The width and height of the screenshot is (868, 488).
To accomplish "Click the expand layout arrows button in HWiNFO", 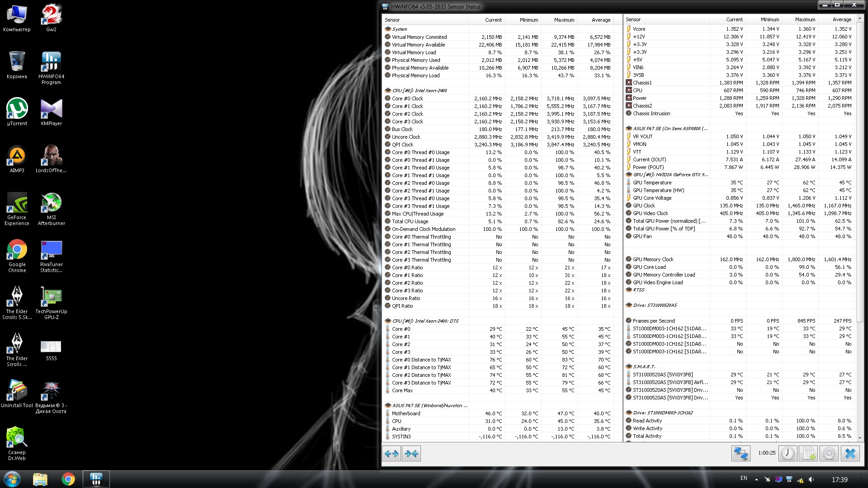I will click(392, 453).
